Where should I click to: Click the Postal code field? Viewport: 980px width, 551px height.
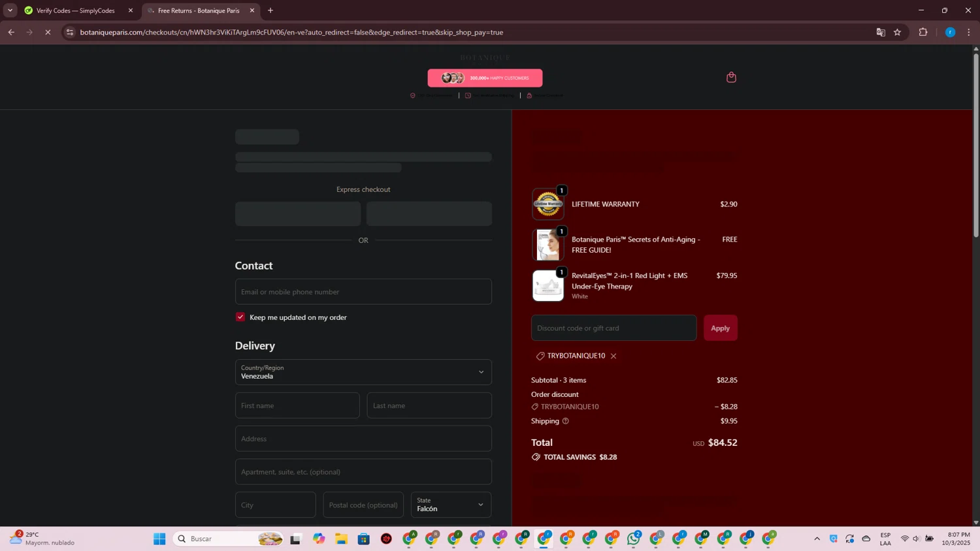pos(363,505)
